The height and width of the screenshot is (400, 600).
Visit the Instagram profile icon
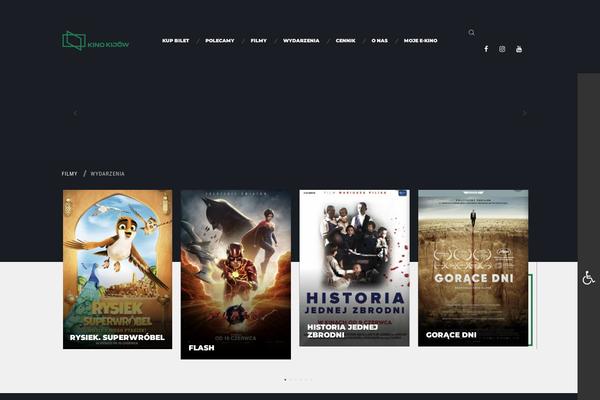(x=502, y=49)
